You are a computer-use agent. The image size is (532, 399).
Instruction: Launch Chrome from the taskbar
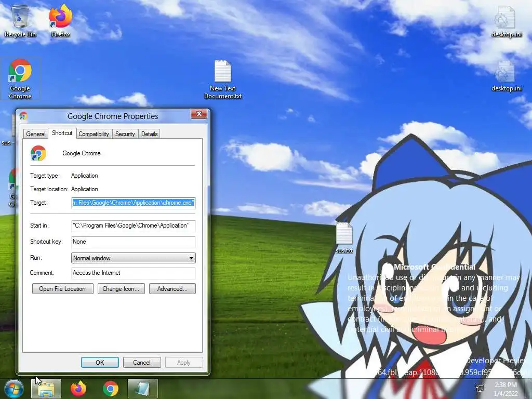click(111, 389)
